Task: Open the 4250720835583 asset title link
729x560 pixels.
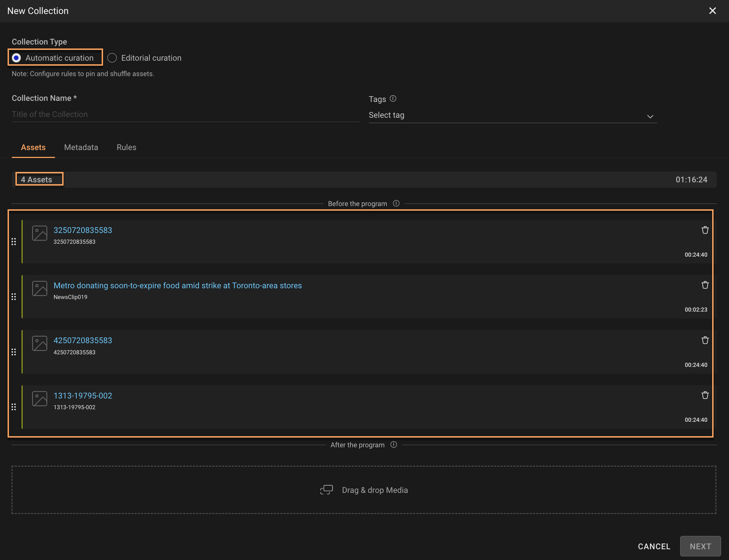Action: coord(83,340)
